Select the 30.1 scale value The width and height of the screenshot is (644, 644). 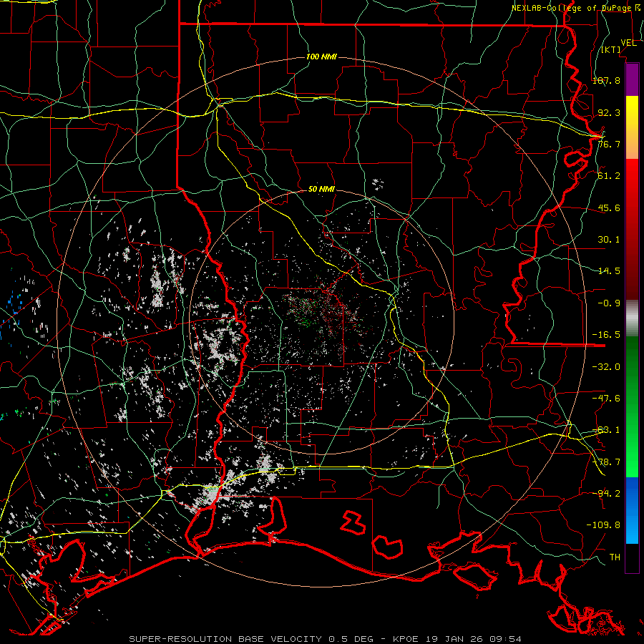coord(609,240)
